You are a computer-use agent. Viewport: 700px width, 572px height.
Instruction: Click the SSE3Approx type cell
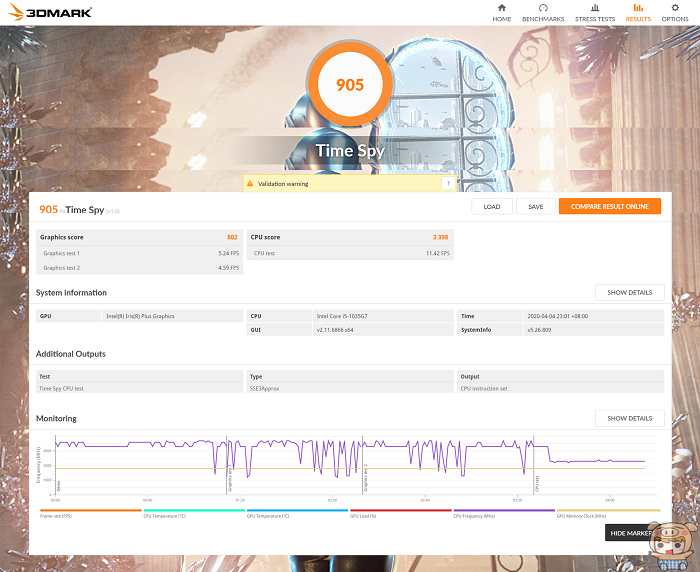[350, 388]
